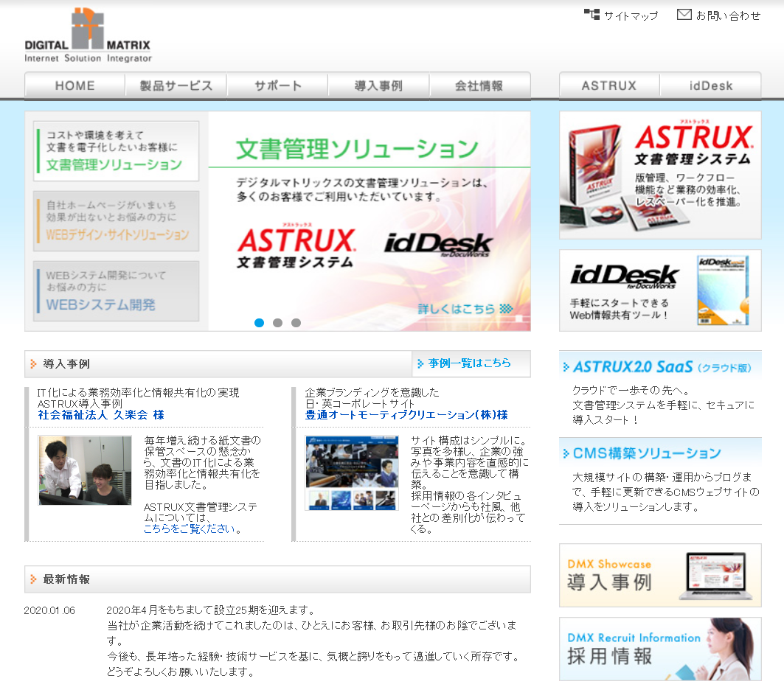Select the 文書管理ソリューション slide tab
Image resolution: width=784 pixels, height=687 pixels.
click(116, 151)
